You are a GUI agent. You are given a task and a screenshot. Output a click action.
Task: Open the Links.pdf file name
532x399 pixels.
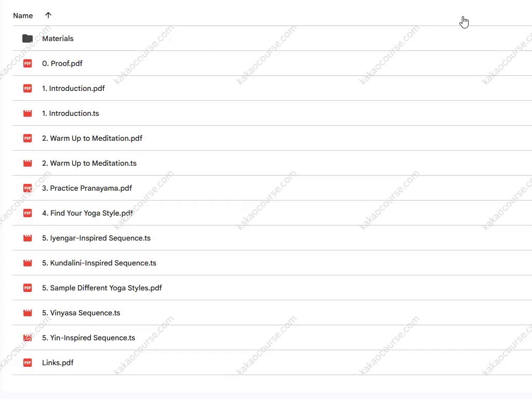(x=58, y=363)
